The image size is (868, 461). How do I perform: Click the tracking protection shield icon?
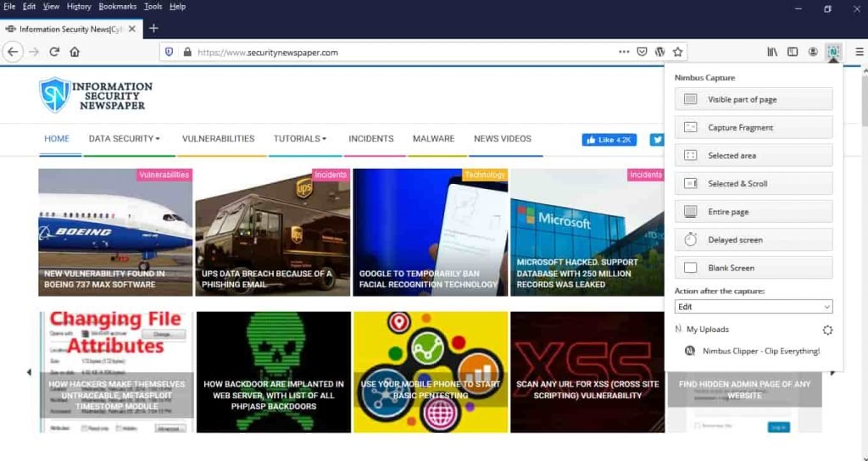170,52
